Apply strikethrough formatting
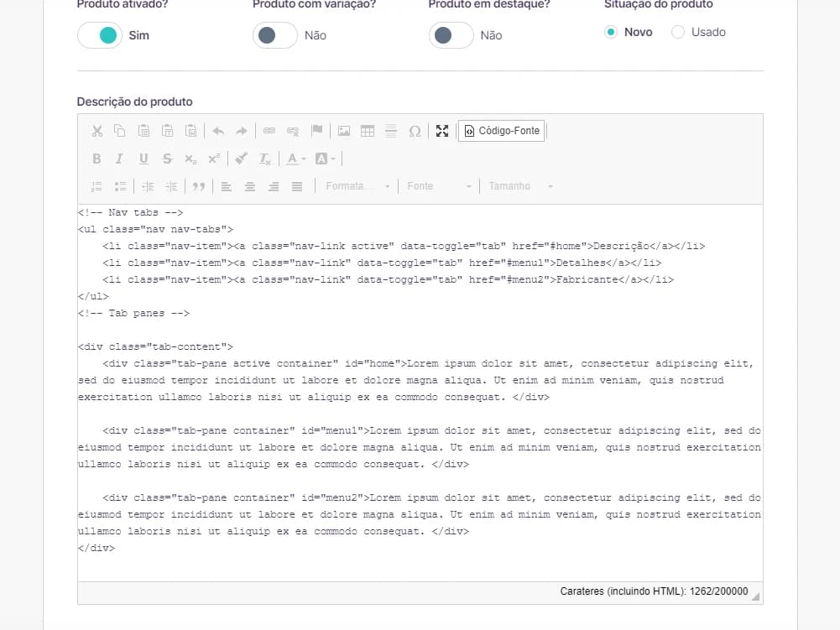This screenshot has height=630, width=840. coord(167,159)
